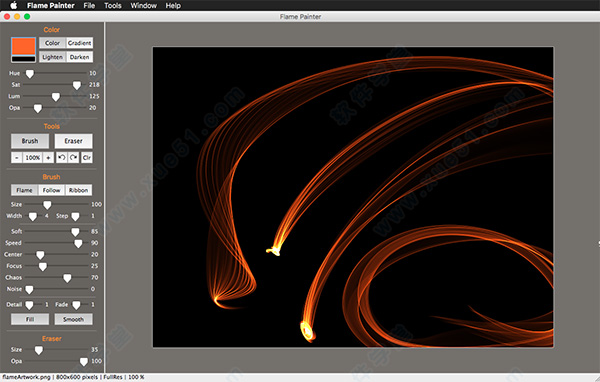Click the Center slider handle
The height and width of the screenshot is (382, 600).
[x=40, y=255]
